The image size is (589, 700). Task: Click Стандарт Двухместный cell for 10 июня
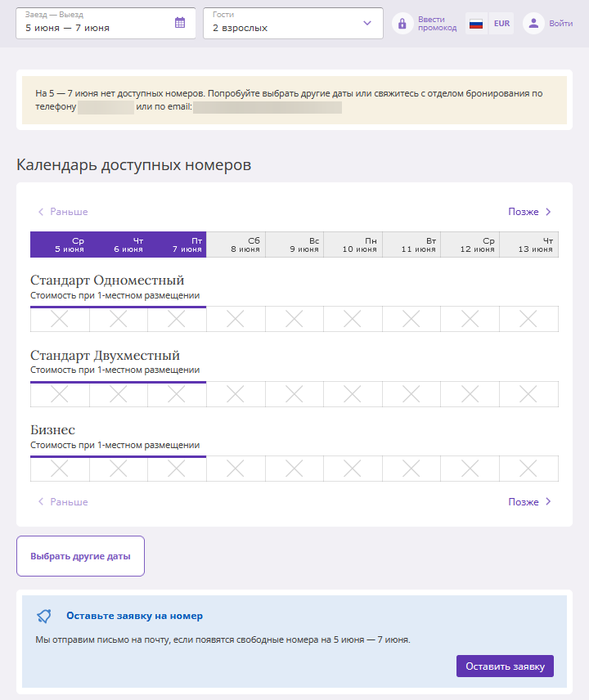click(353, 394)
